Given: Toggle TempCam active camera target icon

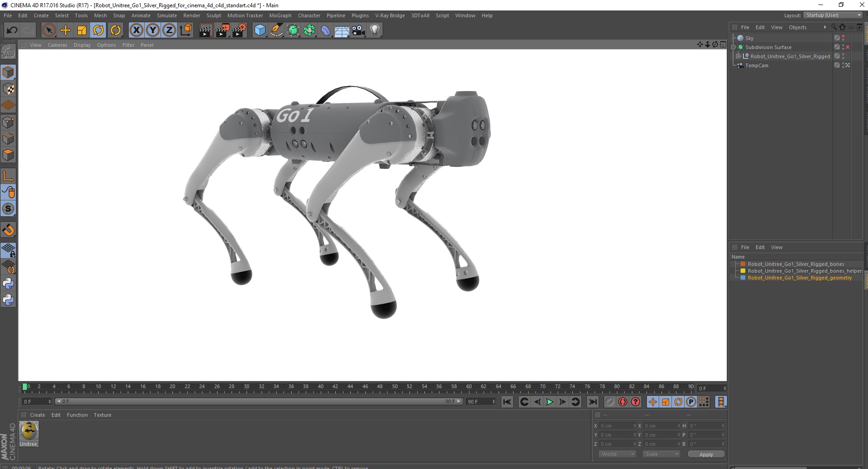Looking at the screenshot, I should [x=848, y=65].
